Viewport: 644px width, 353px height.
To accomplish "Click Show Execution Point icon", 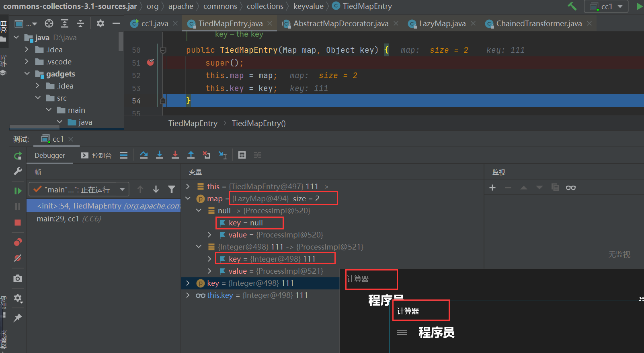I will tap(124, 155).
